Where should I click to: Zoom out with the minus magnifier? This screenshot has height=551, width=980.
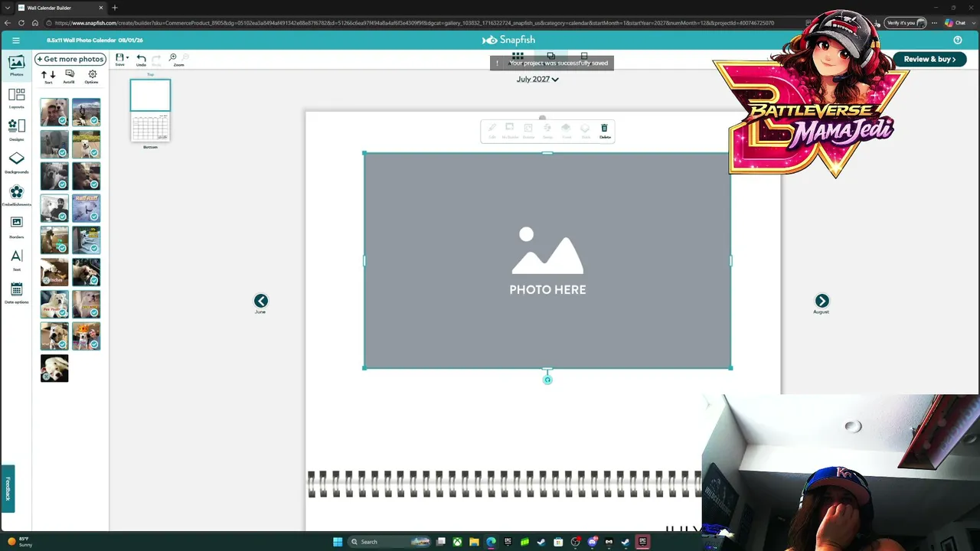point(185,57)
